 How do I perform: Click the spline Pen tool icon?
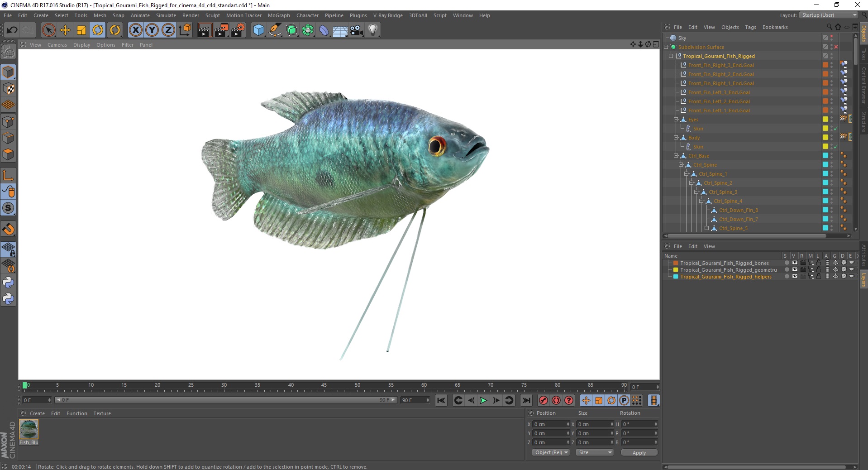coord(275,30)
